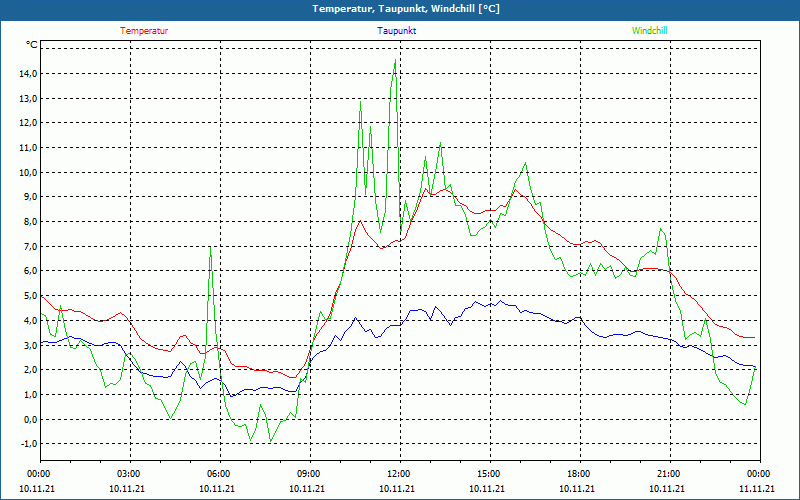The width and height of the screenshot is (800, 500).
Task: Click the red Temperatur legend label
Action: tap(144, 31)
